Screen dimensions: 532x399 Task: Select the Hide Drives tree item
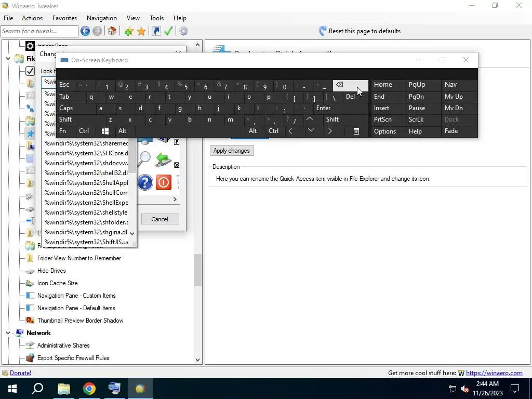[x=51, y=270]
